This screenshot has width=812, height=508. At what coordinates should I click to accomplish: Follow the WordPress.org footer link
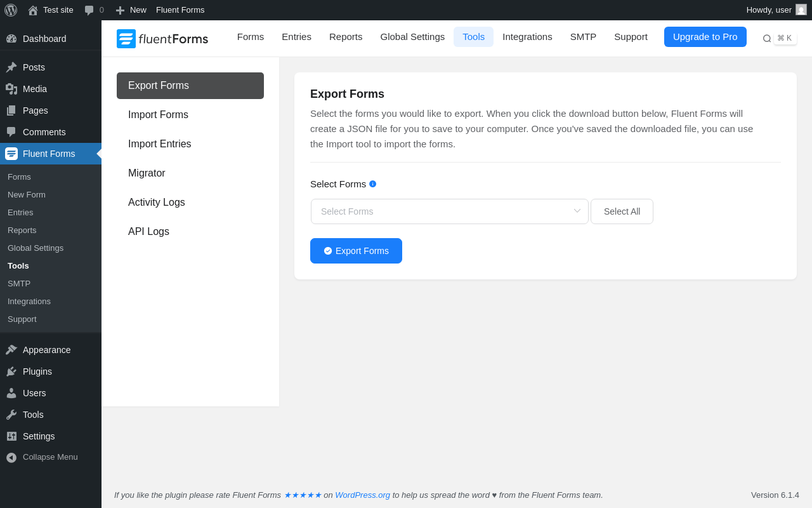click(x=362, y=495)
